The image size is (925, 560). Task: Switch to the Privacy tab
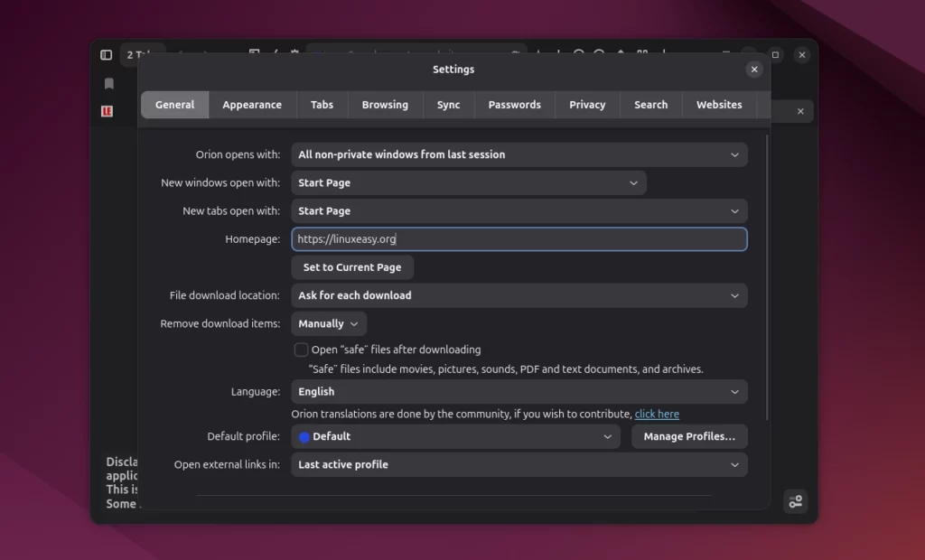pyautogui.click(x=587, y=105)
